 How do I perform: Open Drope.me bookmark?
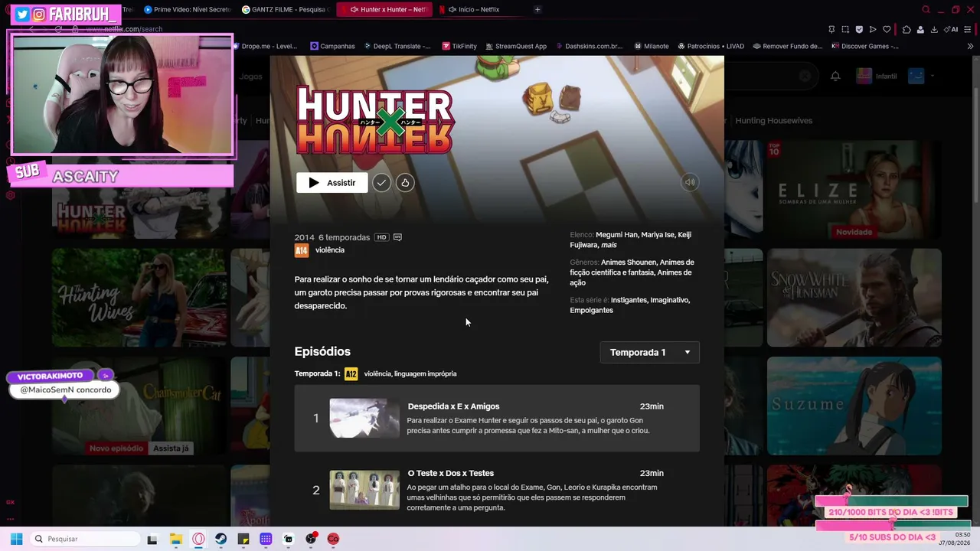point(264,46)
